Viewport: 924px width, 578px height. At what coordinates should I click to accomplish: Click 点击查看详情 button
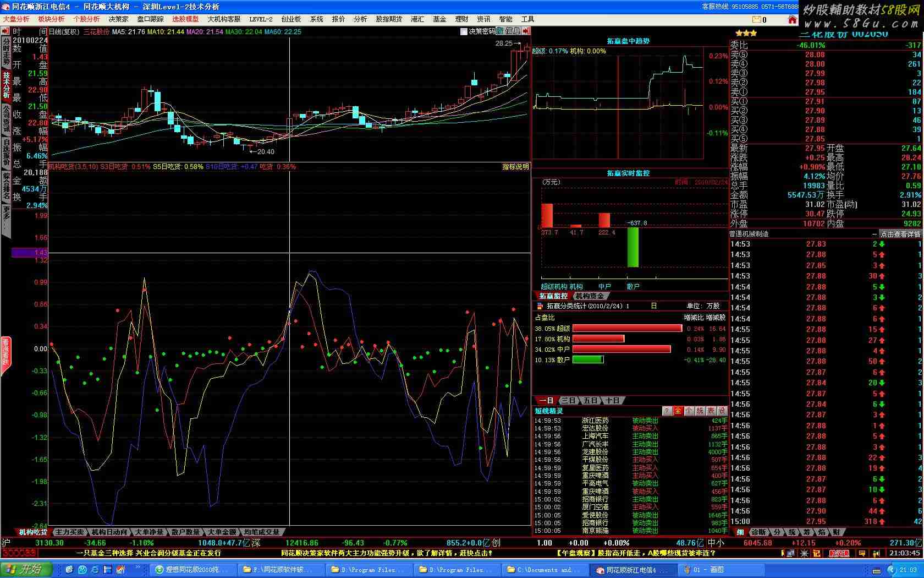(900, 234)
